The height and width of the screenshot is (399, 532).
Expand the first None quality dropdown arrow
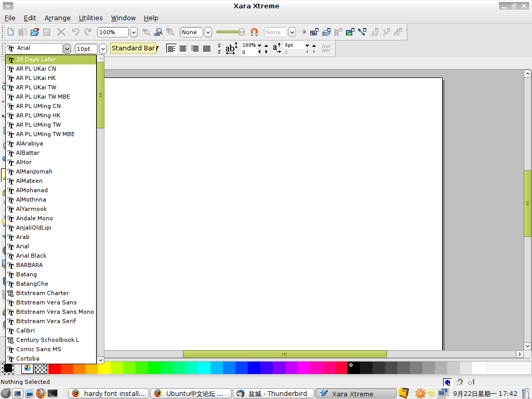pos(208,32)
